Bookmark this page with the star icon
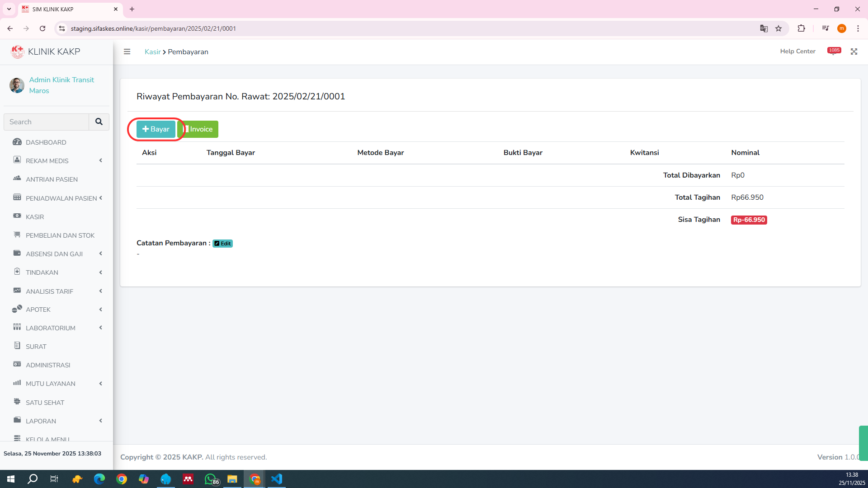Viewport: 868px width, 488px height. 778,28
